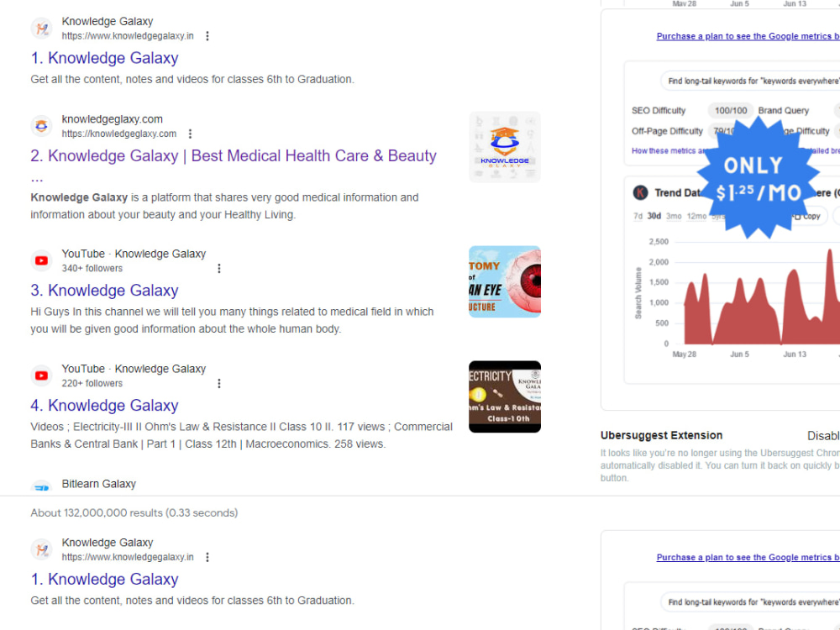
Task: Click the knowledgeglaxy.com site name
Action: point(112,119)
